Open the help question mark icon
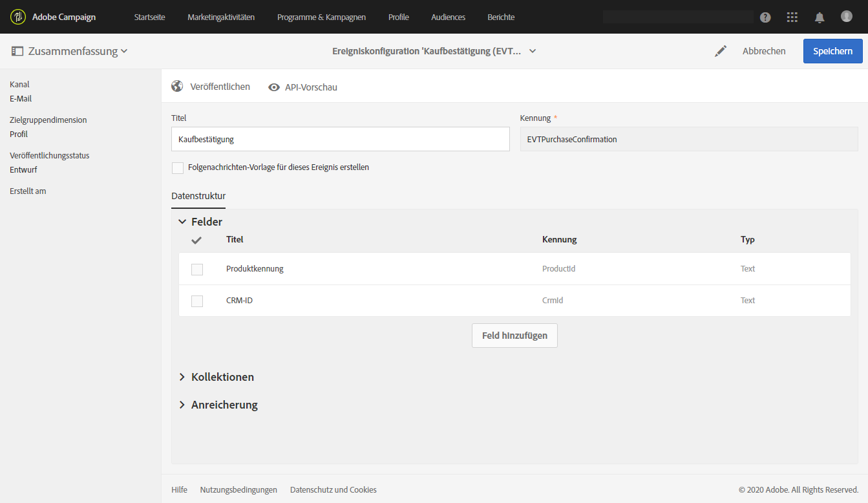This screenshot has height=503, width=868. [x=765, y=17]
